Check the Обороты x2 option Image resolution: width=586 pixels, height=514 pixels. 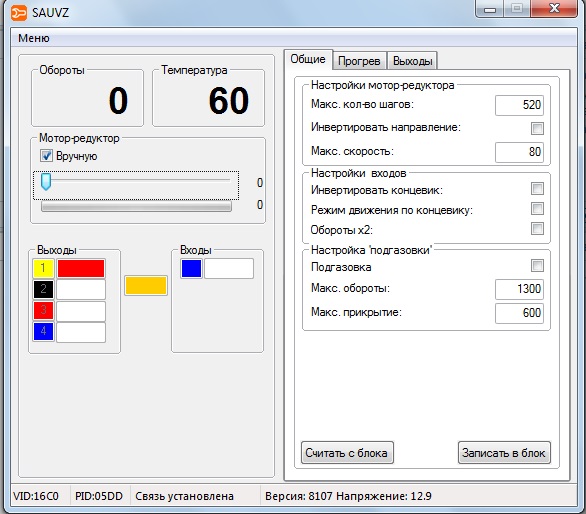tap(537, 228)
